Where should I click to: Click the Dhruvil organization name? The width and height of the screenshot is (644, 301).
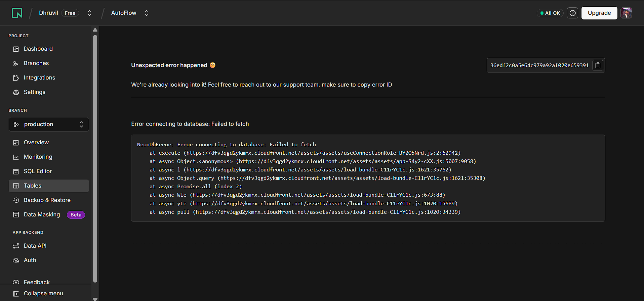point(48,13)
